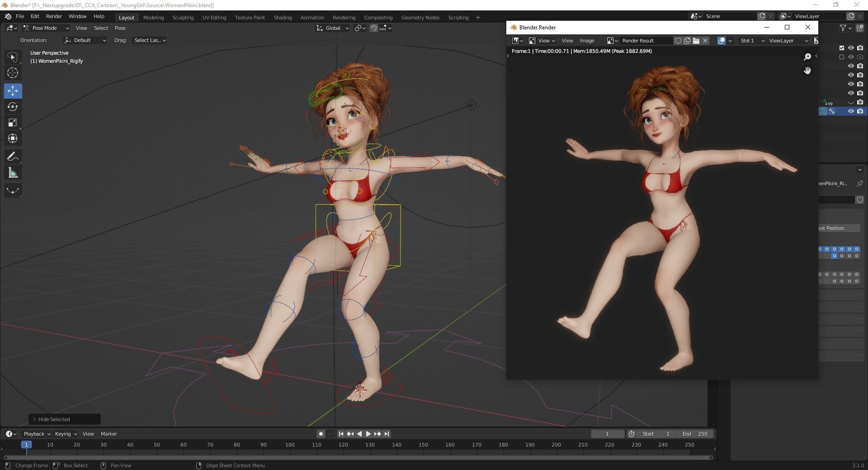This screenshot has width=868, height=470.
Task: Open the Keying dropdown in the timeline
Action: tap(66, 434)
